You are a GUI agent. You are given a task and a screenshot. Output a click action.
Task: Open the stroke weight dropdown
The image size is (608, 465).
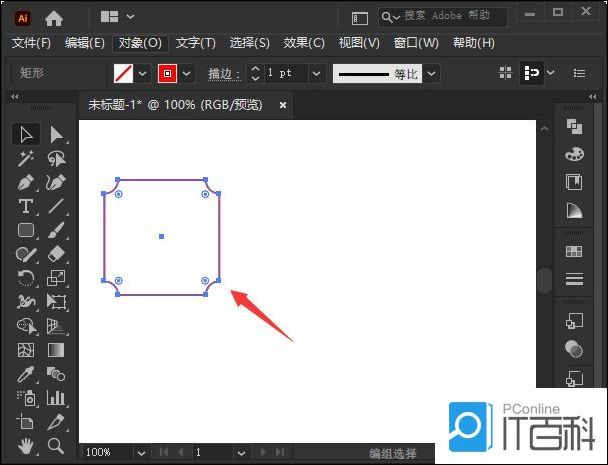pyautogui.click(x=316, y=73)
